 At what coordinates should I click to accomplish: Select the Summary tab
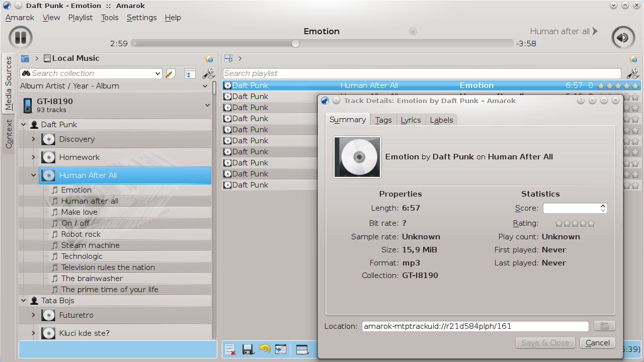[x=348, y=119]
